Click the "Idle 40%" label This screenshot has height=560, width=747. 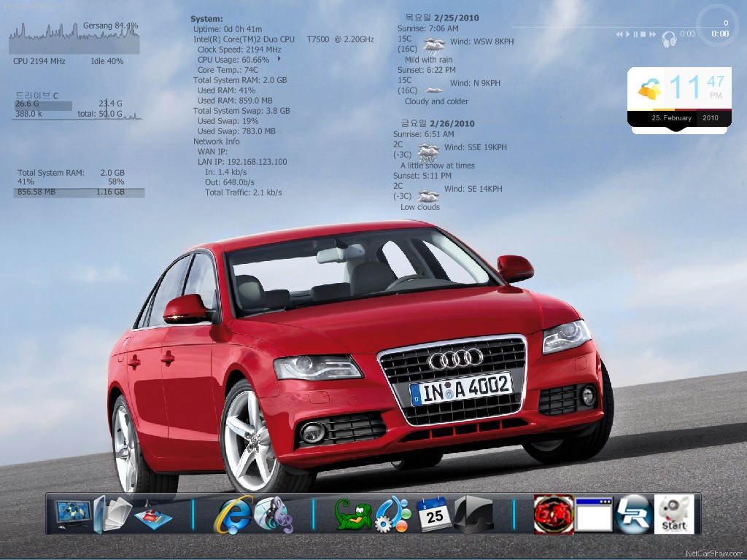(x=107, y=61)
